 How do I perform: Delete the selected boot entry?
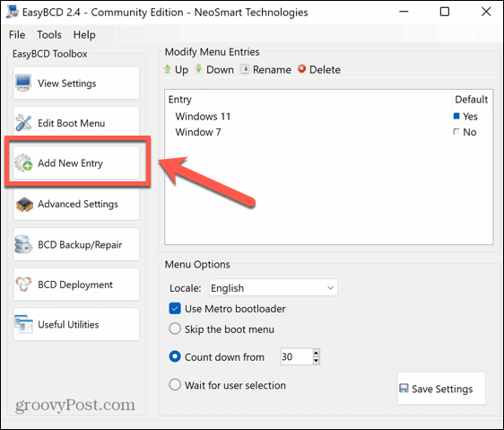[x=319, y=69]
